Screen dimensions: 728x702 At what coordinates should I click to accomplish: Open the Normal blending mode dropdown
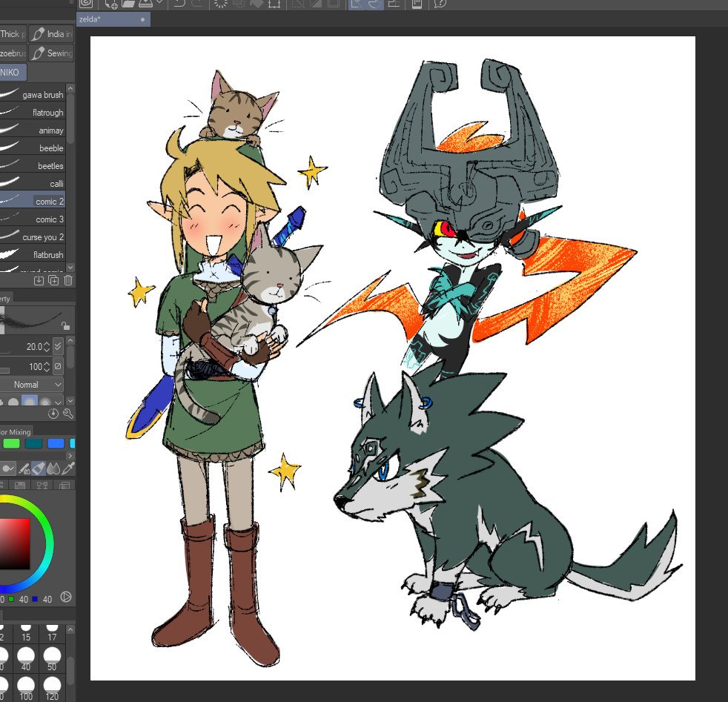tap(34, 385)
